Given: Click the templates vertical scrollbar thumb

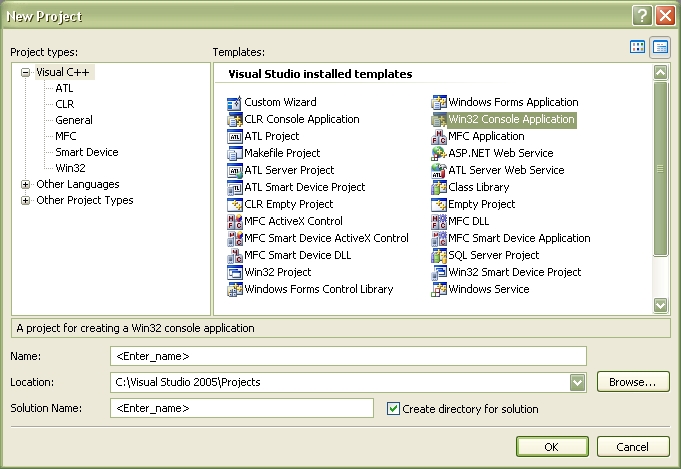Looking at the screenshot, I should 660,168.
